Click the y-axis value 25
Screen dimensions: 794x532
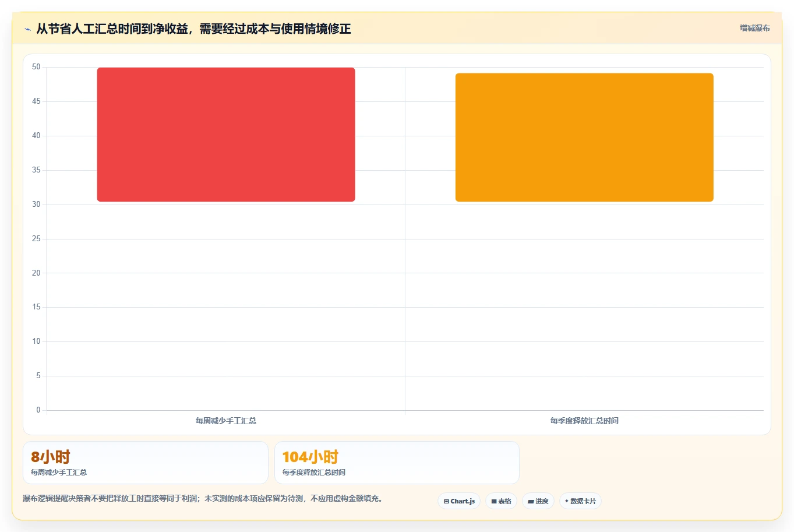(36, 239)
